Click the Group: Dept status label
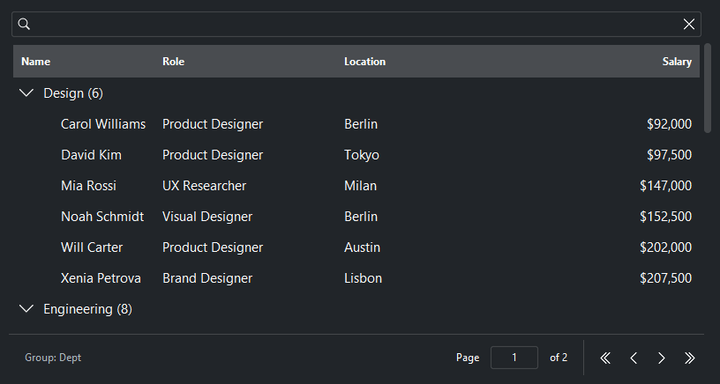The image size is (720, 384). (x=53, y=357)
